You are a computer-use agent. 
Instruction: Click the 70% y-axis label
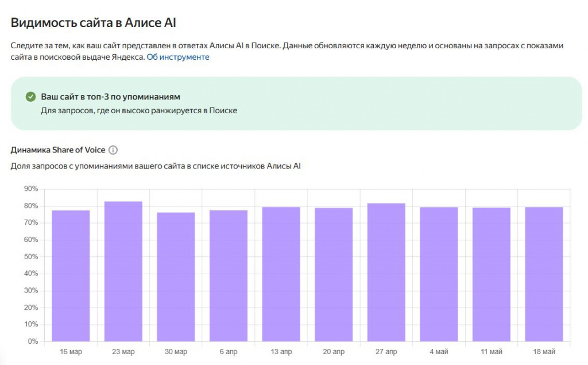pyautogui.click(x=31, y=222)
